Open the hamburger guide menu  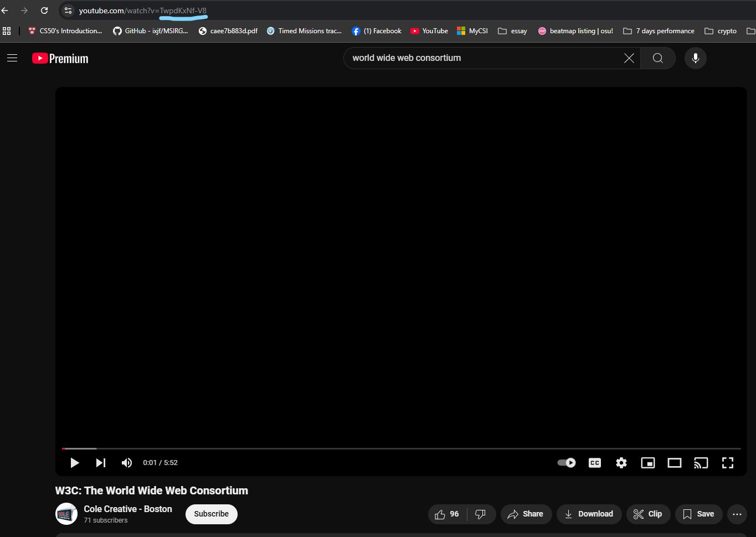pyautogui.click(x=12, y=58)
